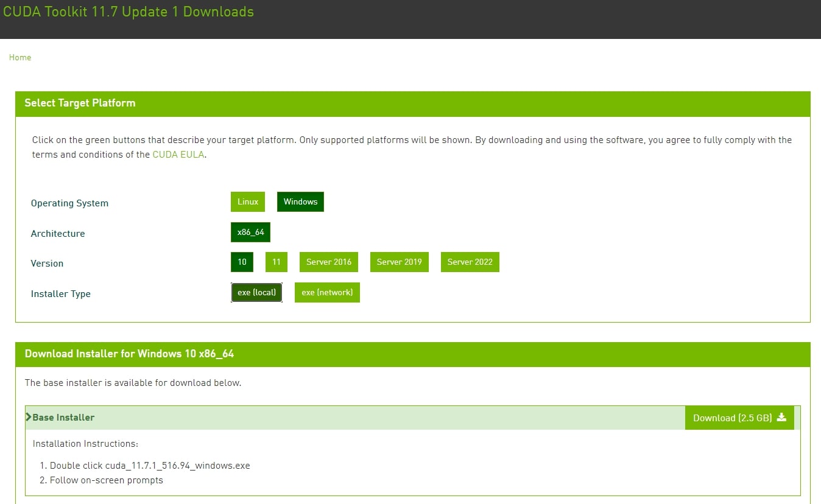The image size is (821, 504).
Task: Click the cuda_11.7.1_516.94_windows.exe instruction text
Action: tap(150, 466)
